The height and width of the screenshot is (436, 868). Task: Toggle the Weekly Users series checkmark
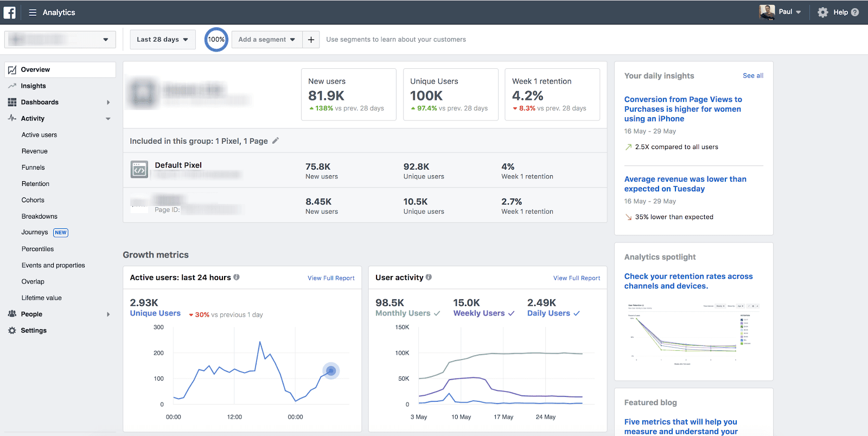(x=511, y=313)
